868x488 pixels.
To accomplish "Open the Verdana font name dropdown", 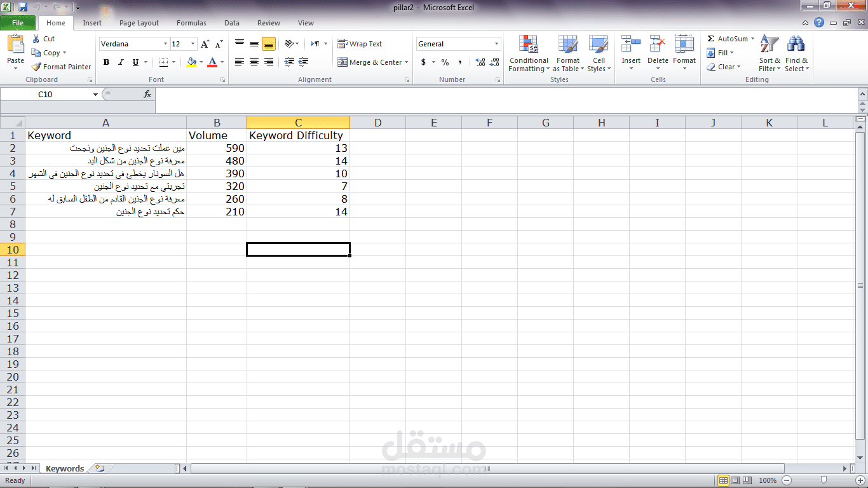I will click(165, 44).
